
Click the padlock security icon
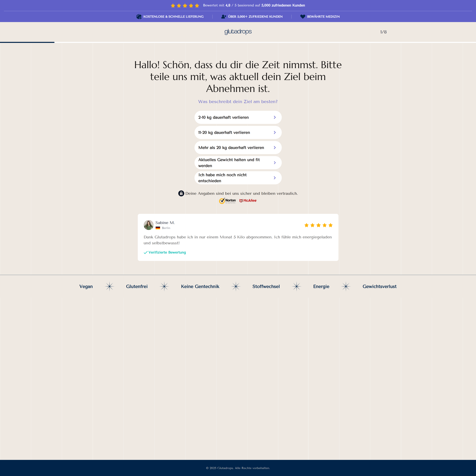pos(181,193)
